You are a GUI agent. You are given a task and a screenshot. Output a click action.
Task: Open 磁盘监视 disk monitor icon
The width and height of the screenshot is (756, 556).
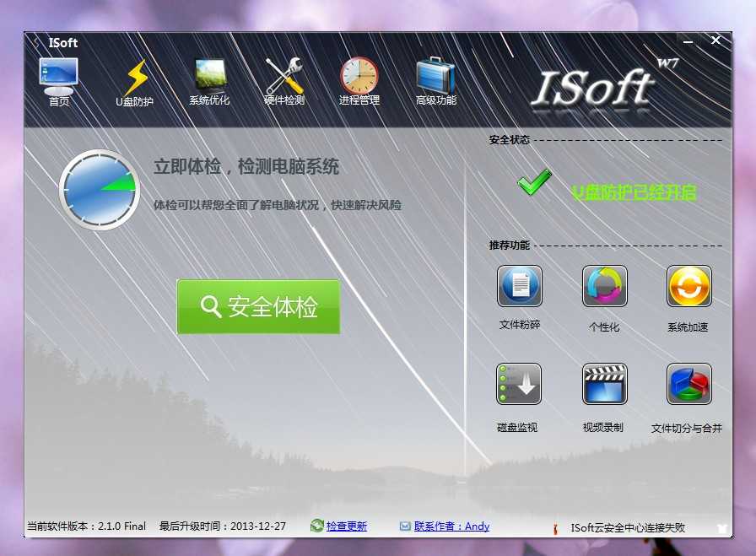coord(519,384)
